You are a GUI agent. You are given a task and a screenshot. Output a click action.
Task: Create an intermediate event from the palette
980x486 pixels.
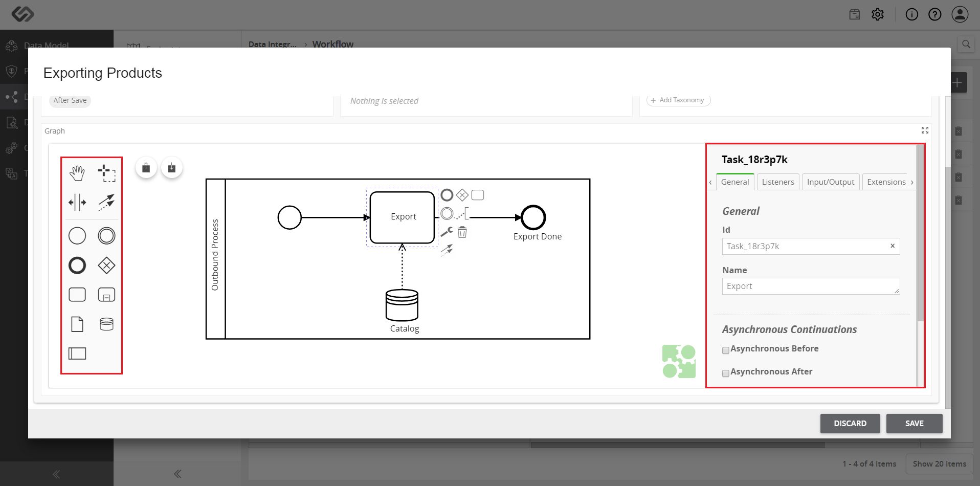pyautogui.click(x=106, y=236)
